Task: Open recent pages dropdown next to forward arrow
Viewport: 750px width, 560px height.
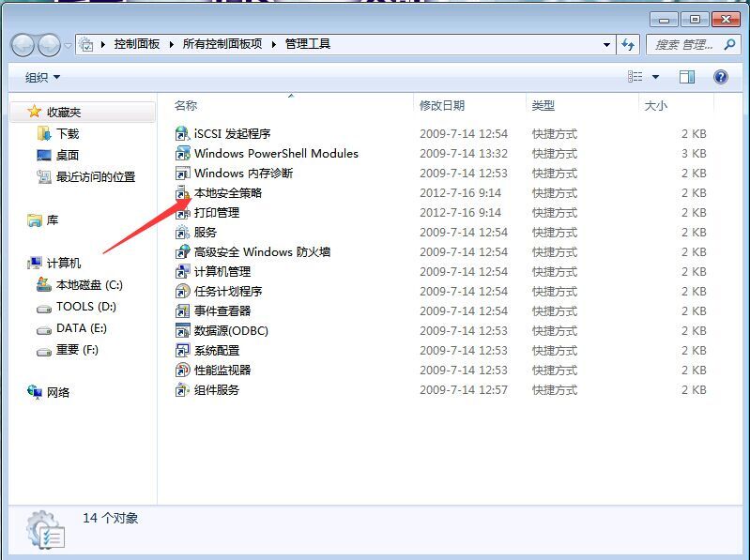Action: (x=68, y=46)
